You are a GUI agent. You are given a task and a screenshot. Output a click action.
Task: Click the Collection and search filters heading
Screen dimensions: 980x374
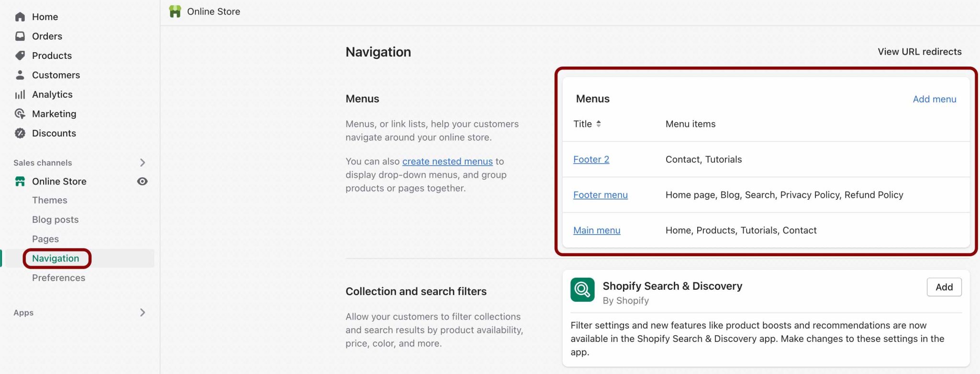coord(416,291)
